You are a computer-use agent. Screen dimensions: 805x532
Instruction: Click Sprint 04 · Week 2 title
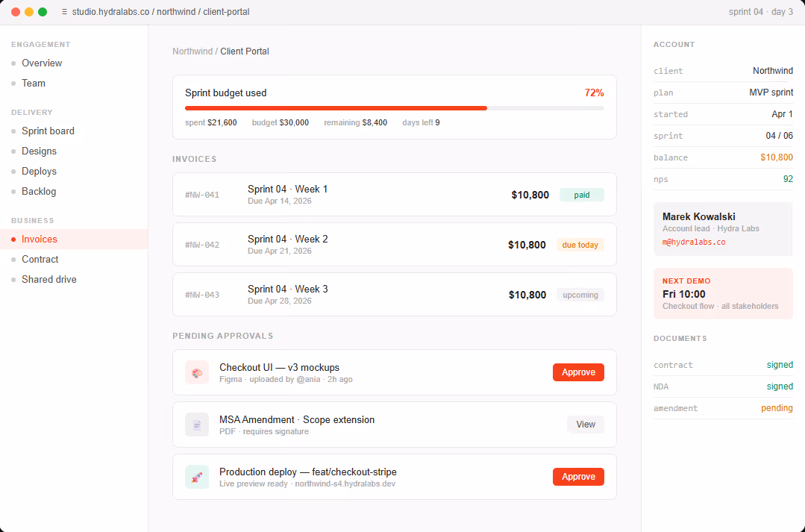click(287, 239)
